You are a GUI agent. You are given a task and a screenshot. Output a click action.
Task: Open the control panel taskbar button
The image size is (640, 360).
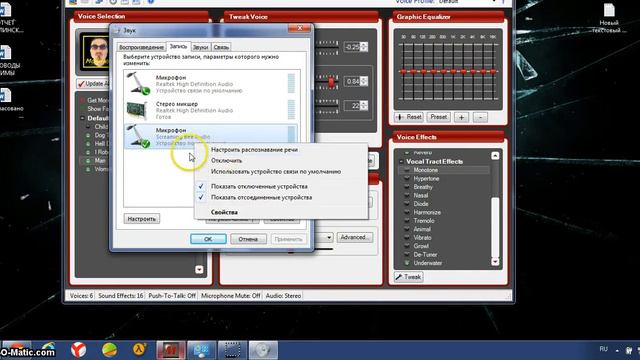pos(202,350)
